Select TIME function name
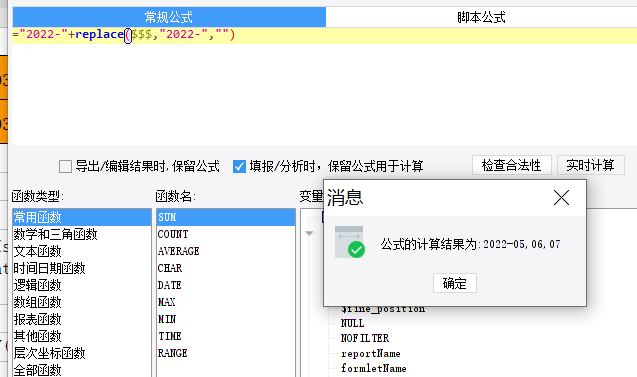Screen dimensions: 637x377 [x=226, y=336]
